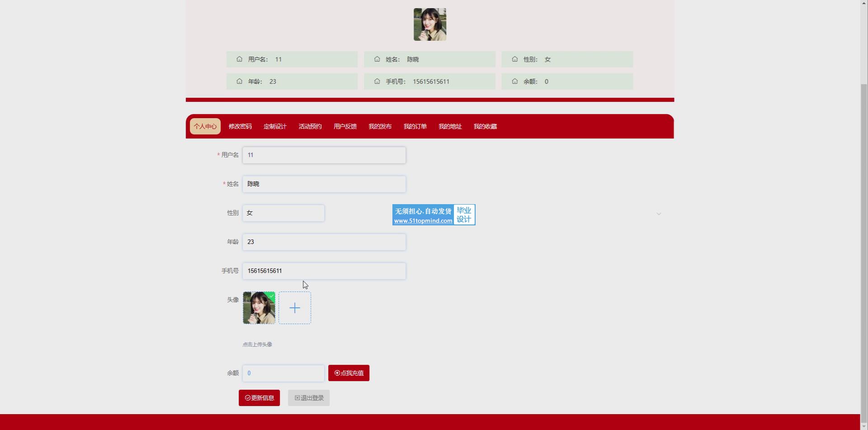
Task: Click the profile photo at page top
Action: pyautogui.click(x=430, y=24)
